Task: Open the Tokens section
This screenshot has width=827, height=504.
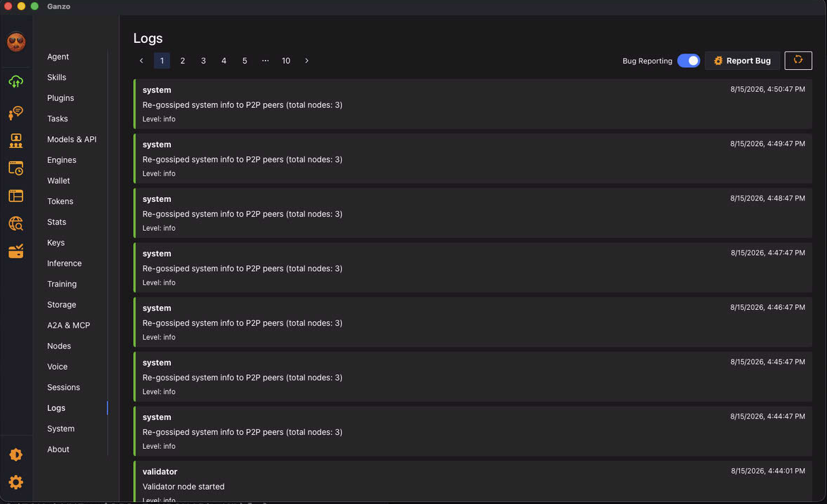Action: [60, 201]
